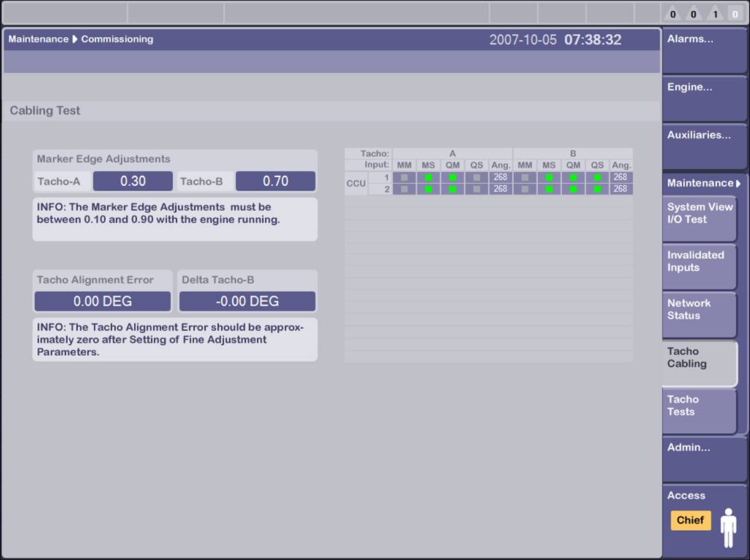Click the square alarm counter at top right
750x560 pixels.
coord(735,14)
